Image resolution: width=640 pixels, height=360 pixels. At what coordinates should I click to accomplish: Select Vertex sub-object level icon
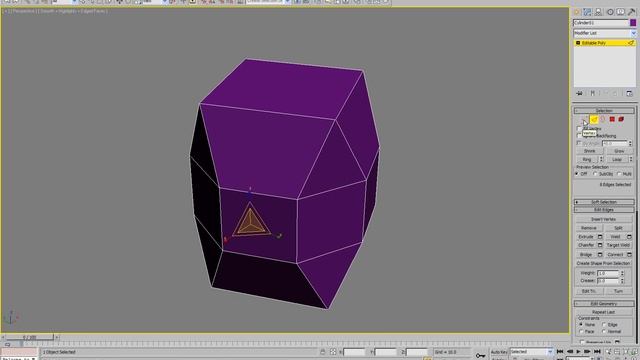(584, 119)
